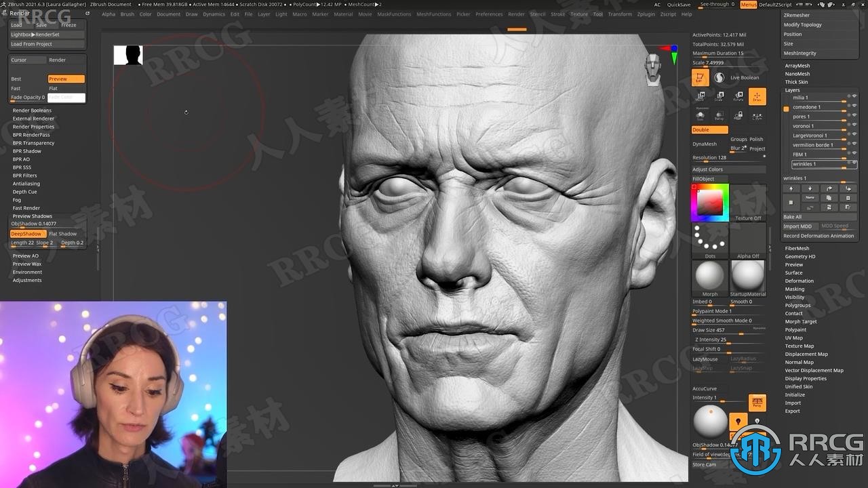Click the Live Boolean sphere icon
The image size is (868, 488).
tap(719, 78)
